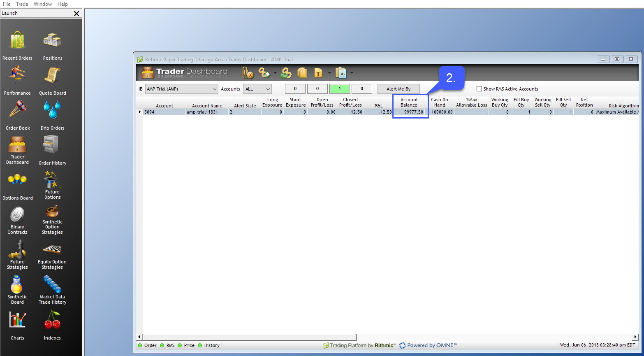The height and width of the screenshot is (356, 644).
Task: Click the Long Exposure column header
Action: point(272,102)
